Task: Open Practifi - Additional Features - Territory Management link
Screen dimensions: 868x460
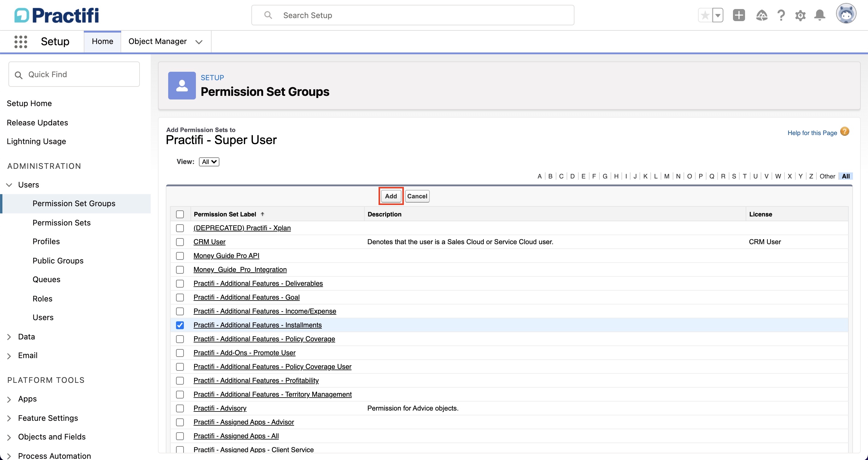Action: [x=272, y=394]
